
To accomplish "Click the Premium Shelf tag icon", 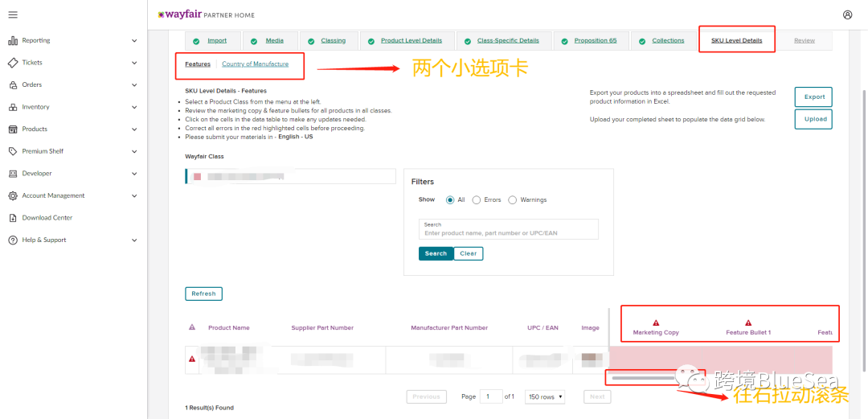I will coord(13,151).
